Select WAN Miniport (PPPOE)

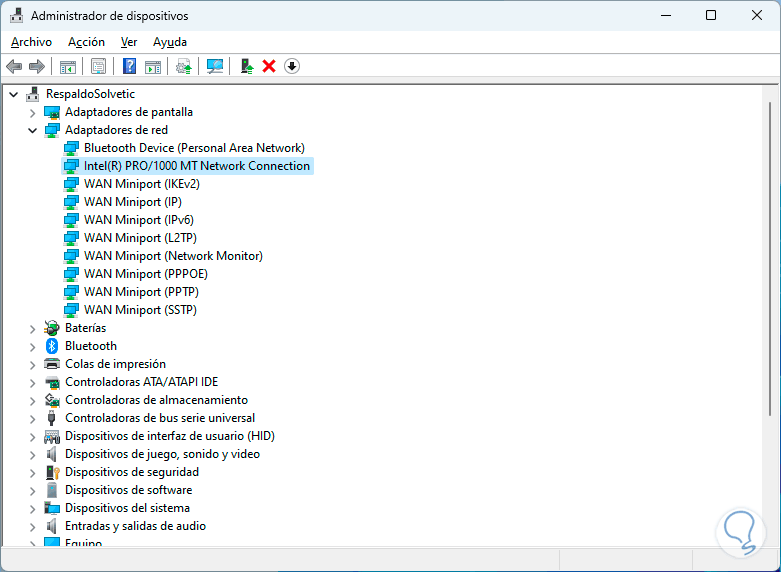pyautogui.click(x=145, y=274)
